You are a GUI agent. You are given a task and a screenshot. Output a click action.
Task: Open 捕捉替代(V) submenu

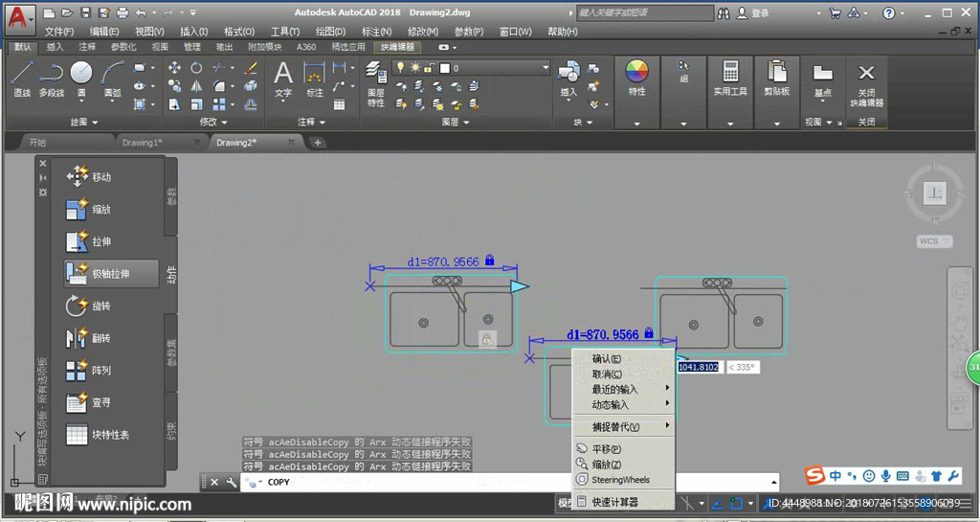point(623,427)
